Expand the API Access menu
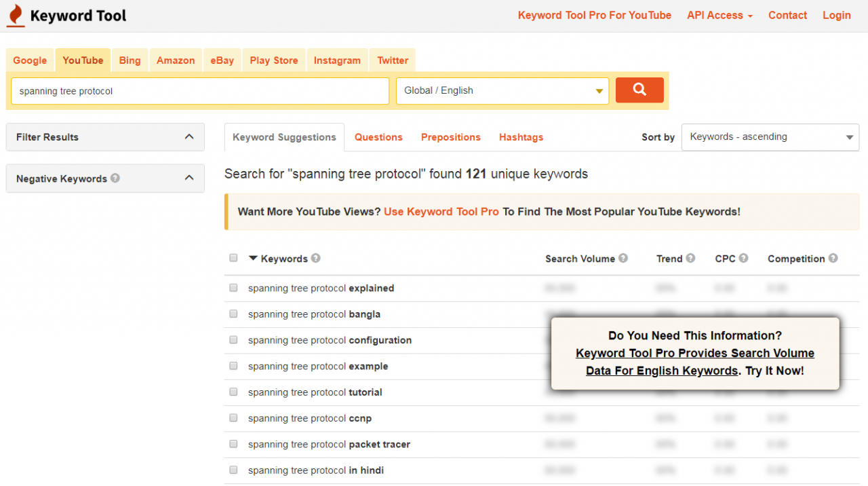The width and height of the screenshot is (868, 486). [719, 16]
